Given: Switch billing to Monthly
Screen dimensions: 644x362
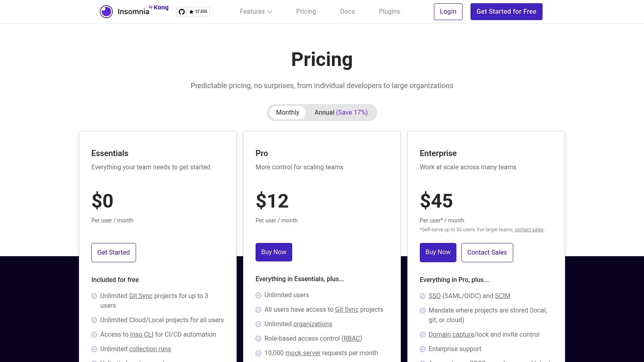Looking at the screenshot, I should pos(287,113).
